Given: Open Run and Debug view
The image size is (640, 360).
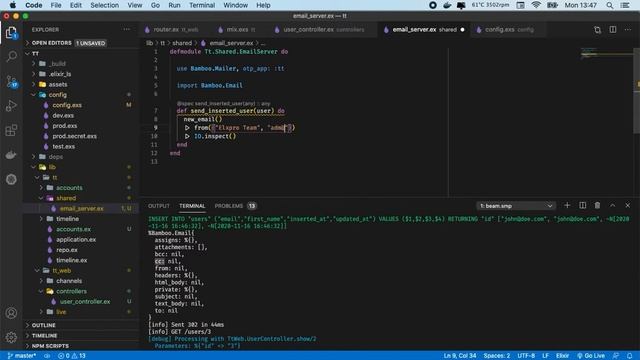Looking at the screenshot, I should coord(11,106).
